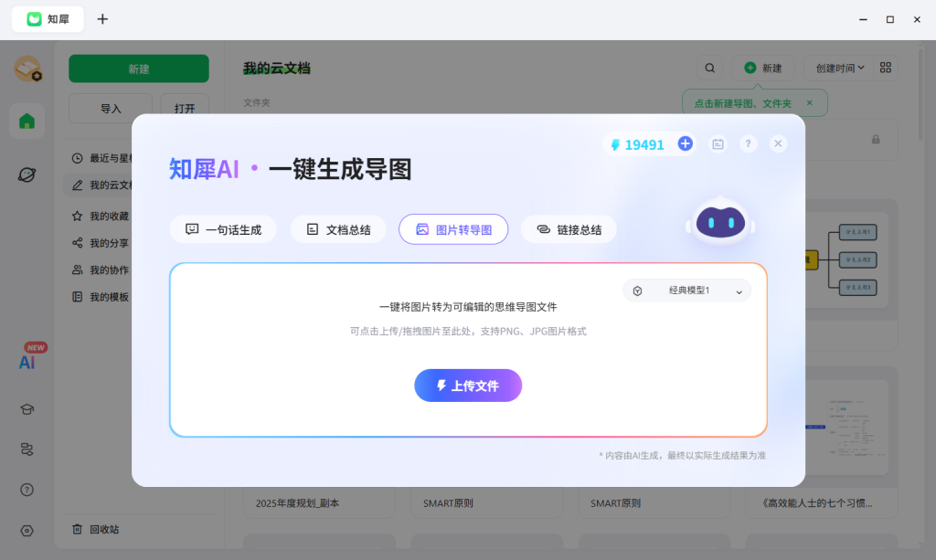936x560 pixels.
Task: Click the sidebar tree-structure icon
Action: [27, 449]
